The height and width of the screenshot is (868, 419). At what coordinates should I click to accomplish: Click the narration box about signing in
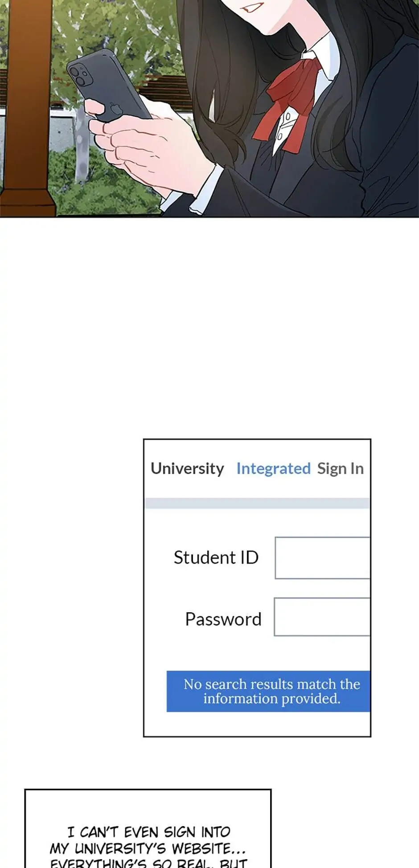point(148,828)
